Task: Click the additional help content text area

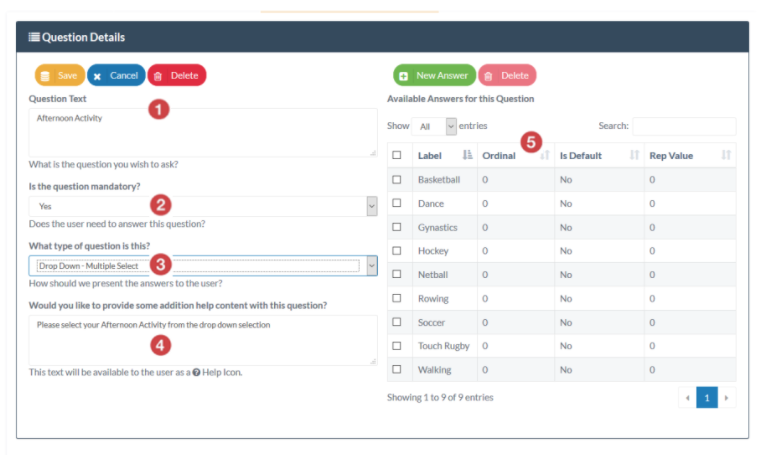Action: [x=203, y=340]
